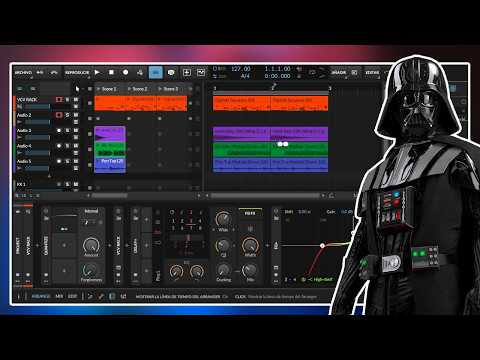Switch to the EDIT view tab
Screen dimensions: 480x360
(x=72, y=296)
